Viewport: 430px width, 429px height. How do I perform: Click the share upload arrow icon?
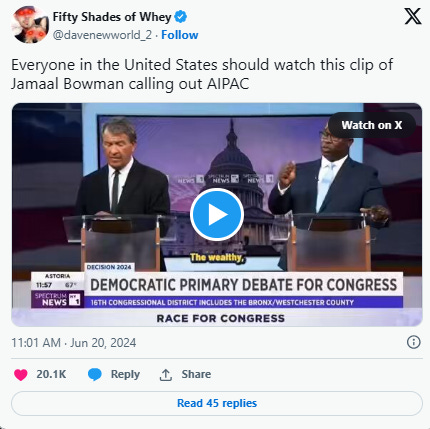(165, 375)
